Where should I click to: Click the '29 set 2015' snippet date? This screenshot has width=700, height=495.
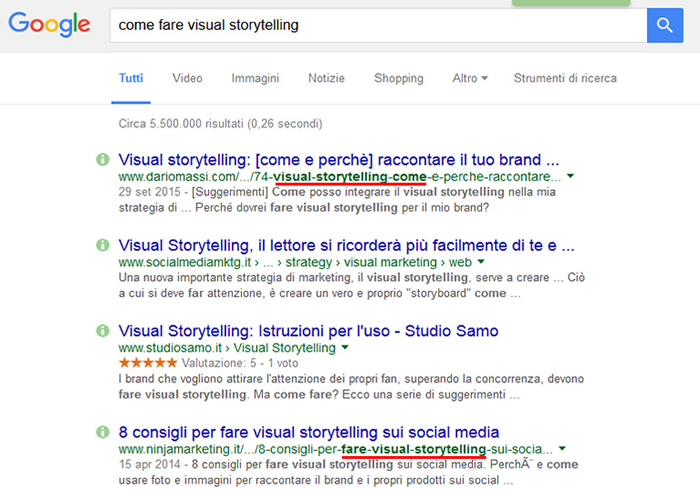click(x=150, y=192)
